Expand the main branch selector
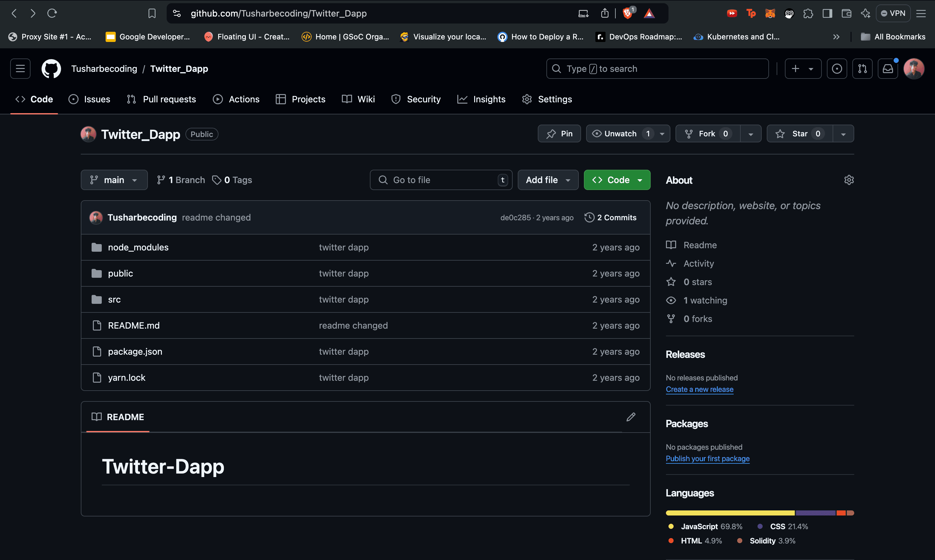 click(114, 180)
